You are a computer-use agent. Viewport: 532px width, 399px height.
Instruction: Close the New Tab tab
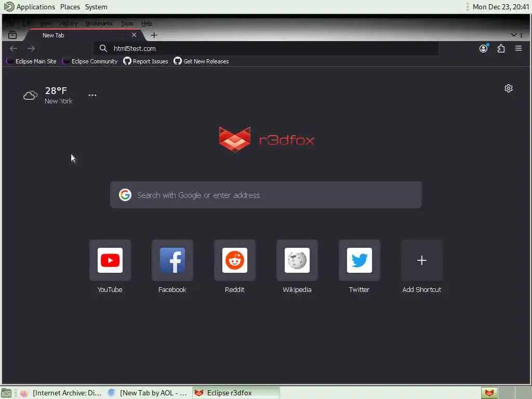[x=134, y=35]
